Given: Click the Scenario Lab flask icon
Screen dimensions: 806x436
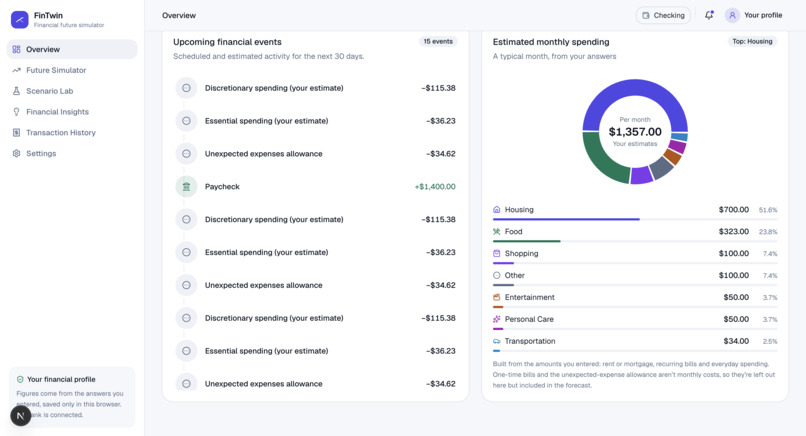Looking at the screenshot, I should coord(16,91).
